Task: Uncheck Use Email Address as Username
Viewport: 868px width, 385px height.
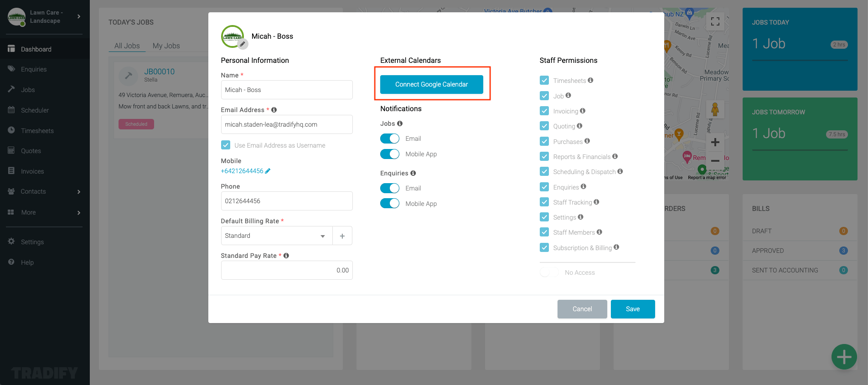Action: point(226,145)
